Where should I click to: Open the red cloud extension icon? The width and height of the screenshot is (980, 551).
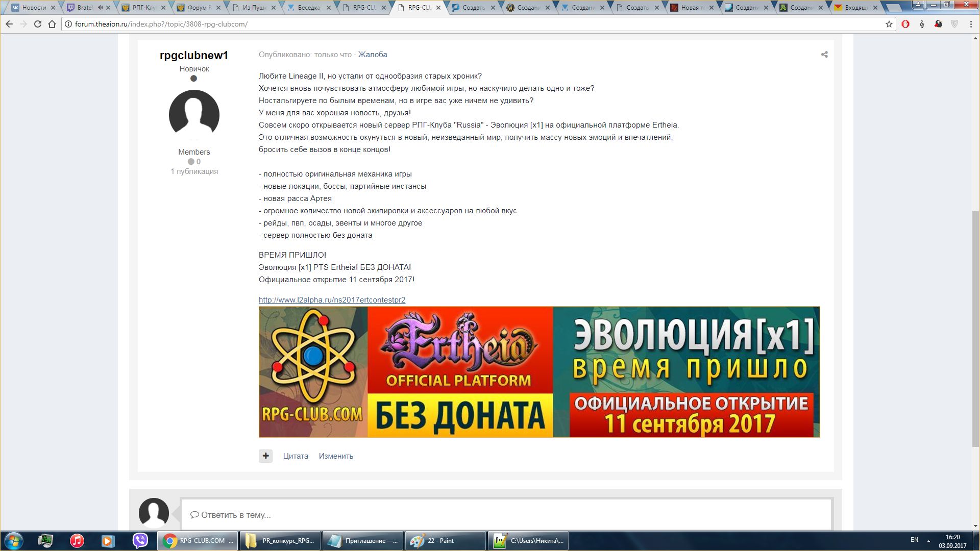click(938, 24)
